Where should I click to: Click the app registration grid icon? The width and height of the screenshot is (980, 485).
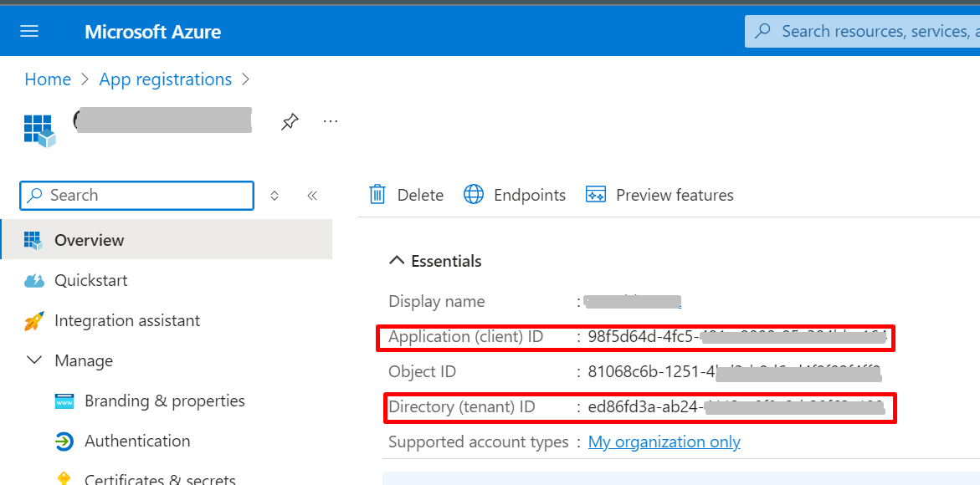click(x=38, y=130)
